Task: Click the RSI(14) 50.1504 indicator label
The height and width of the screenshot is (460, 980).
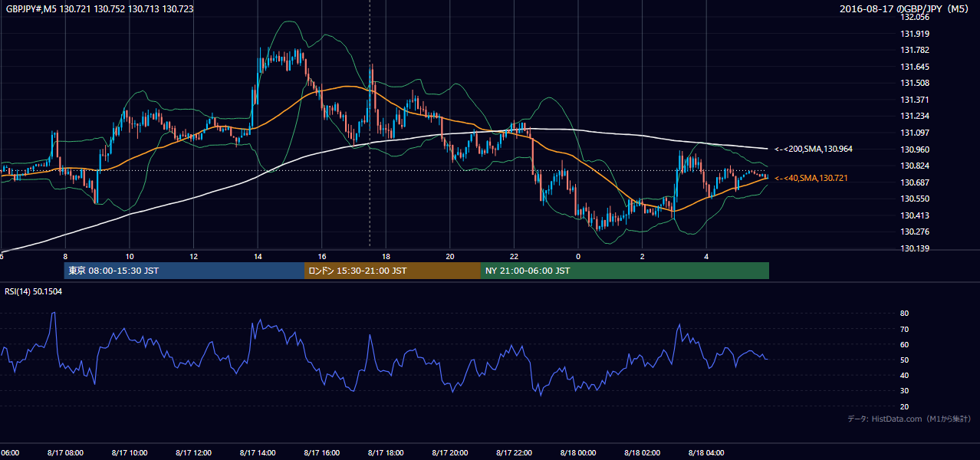Action: [34, 291]
